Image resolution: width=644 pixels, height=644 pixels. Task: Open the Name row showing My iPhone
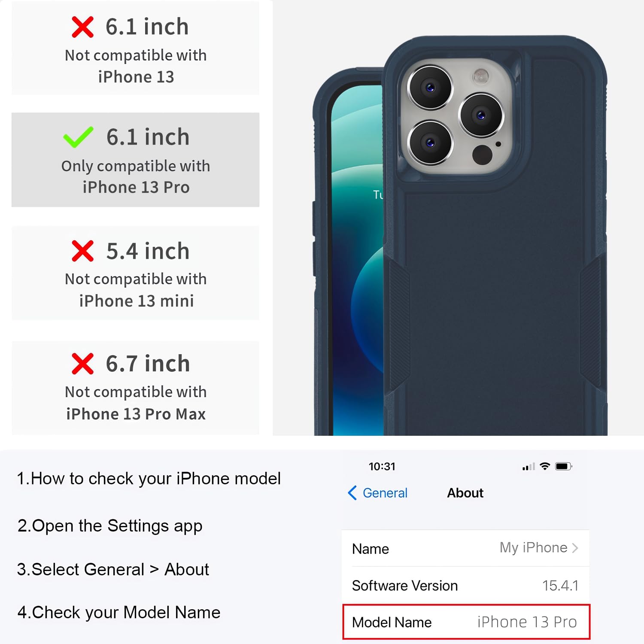coord(465,548)
